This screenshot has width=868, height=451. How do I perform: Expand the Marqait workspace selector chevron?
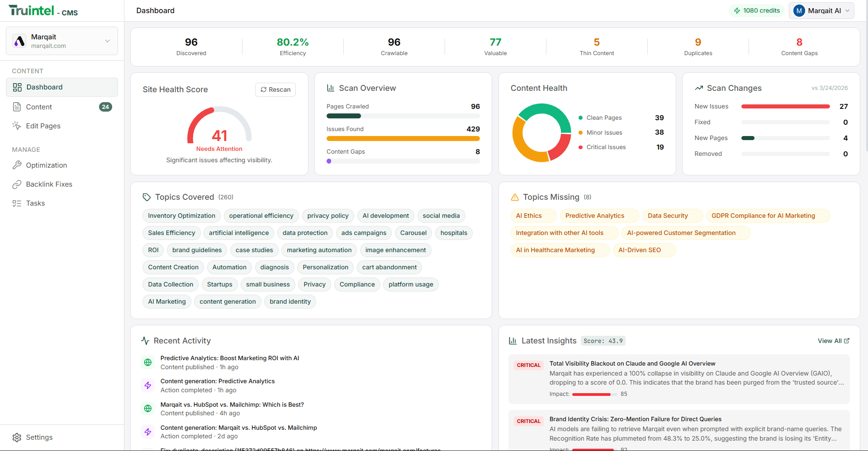(107, 41)
